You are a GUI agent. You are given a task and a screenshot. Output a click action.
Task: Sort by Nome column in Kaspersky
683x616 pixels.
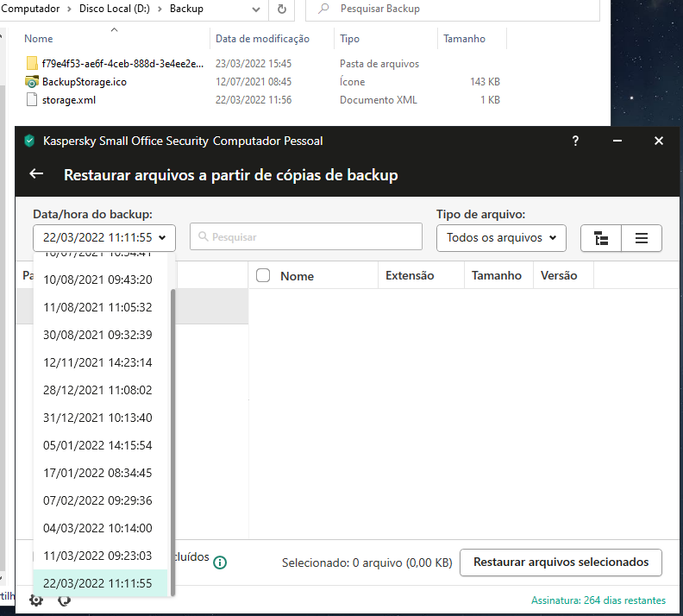pos(297,276)
